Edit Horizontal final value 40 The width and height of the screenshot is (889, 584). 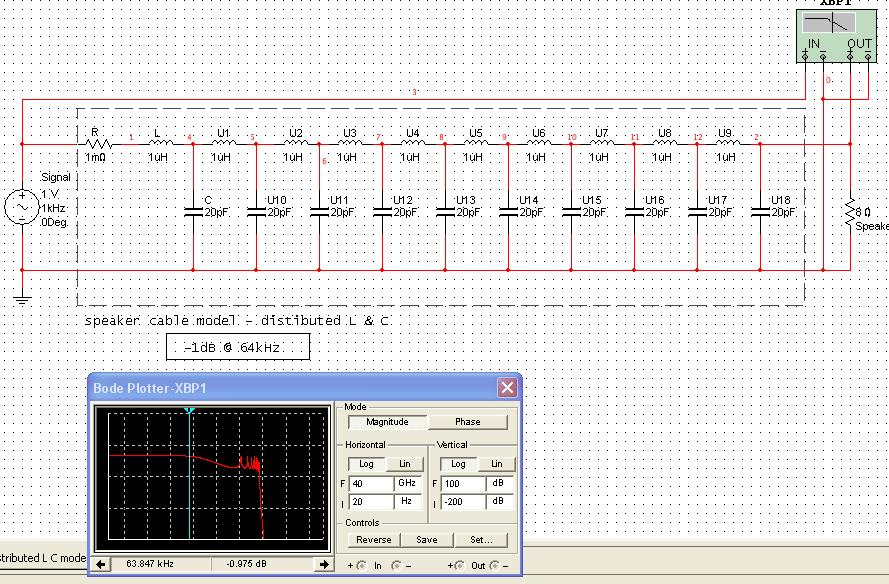click(x=371, y=484)
